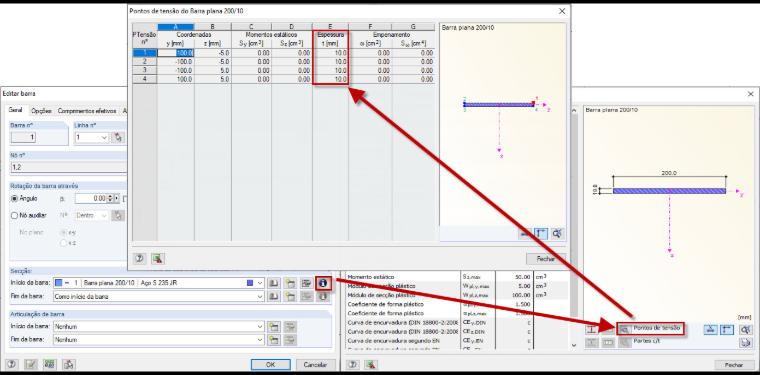
Task: Pick line graphically next to Linha nº
Action: pos(117,138)
